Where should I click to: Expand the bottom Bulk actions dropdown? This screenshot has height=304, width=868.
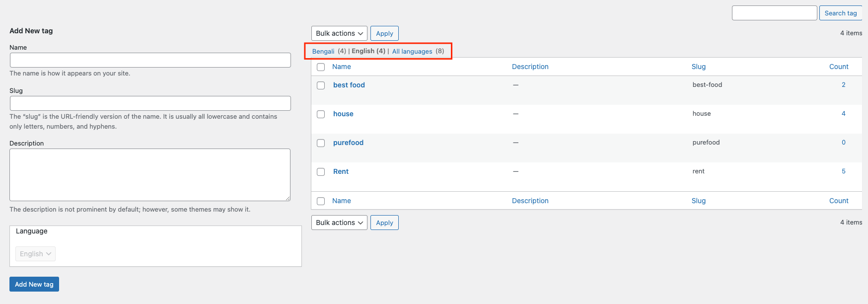coord(339,223)
